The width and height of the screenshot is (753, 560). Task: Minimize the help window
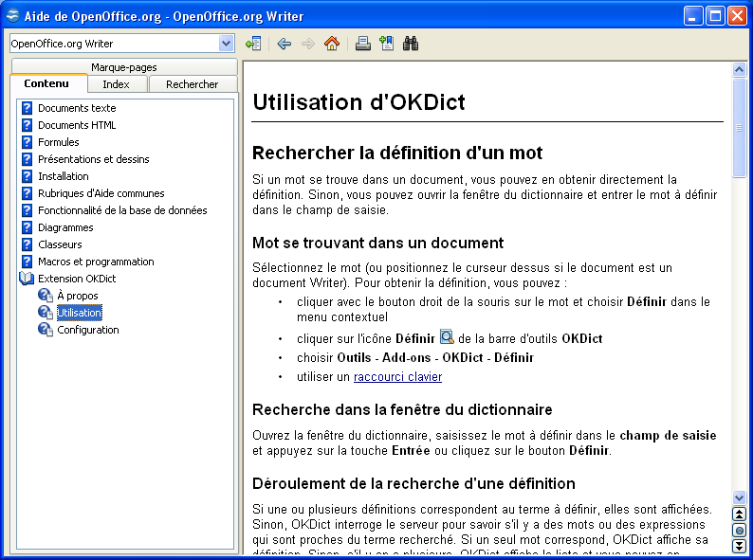click(692, 16)
